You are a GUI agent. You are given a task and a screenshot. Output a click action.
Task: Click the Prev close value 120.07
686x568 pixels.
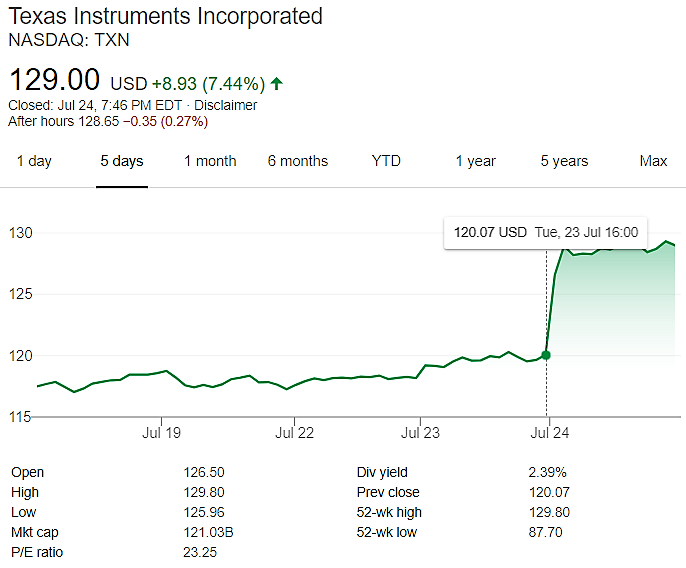549,492
